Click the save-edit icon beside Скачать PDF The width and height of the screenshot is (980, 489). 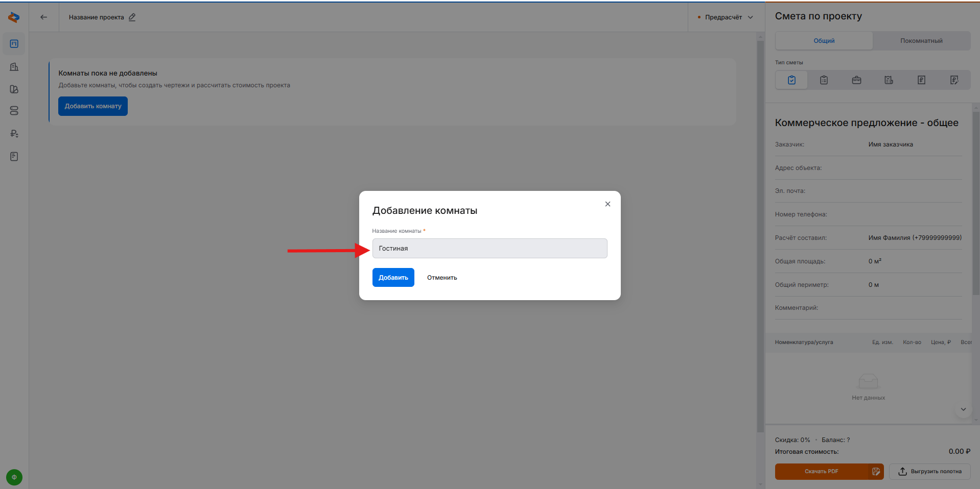tap(876, 472)
